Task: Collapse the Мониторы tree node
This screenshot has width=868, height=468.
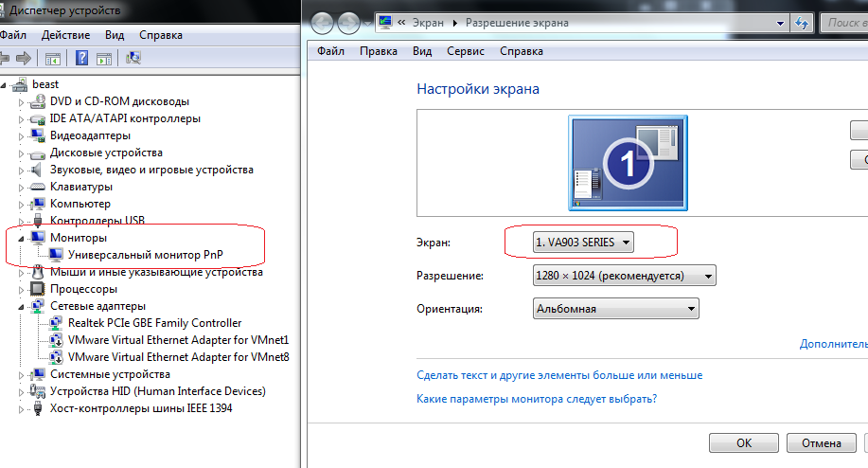Action: click(21, 239)
